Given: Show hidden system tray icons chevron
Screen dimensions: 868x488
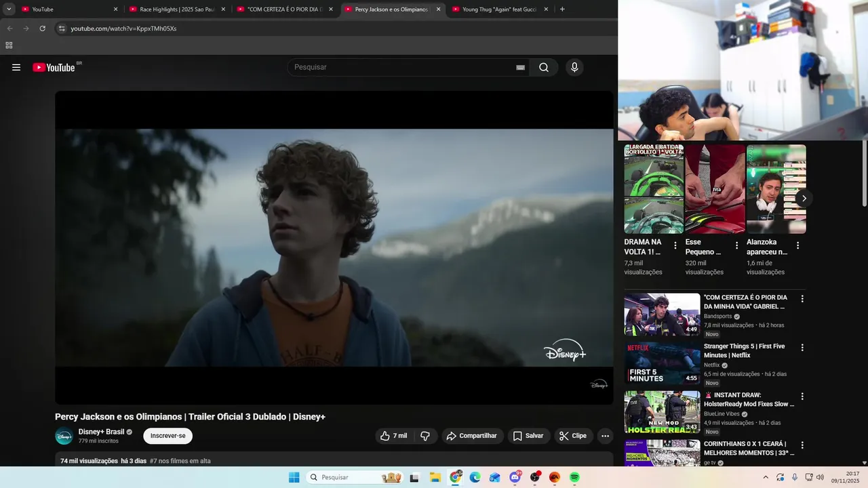Looking at the screenshot, I should point(766,477).
